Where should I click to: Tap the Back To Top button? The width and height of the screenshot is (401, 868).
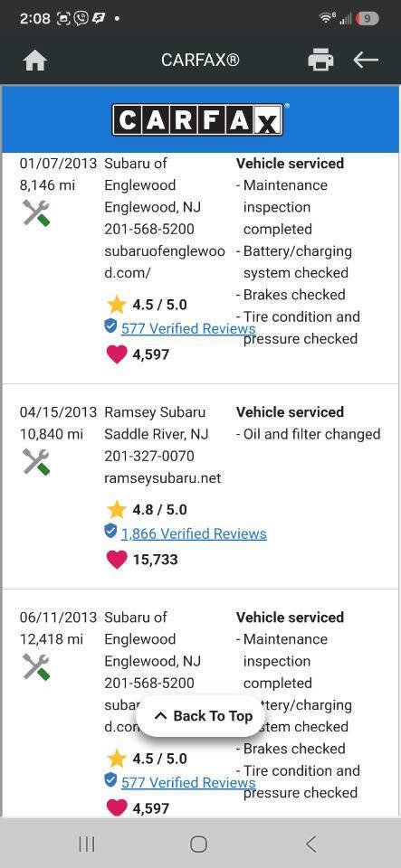(x=201, y=716)
